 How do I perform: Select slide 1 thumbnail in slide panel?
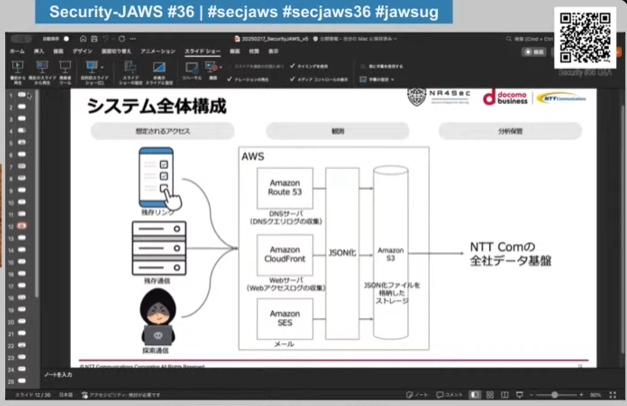[22, 95]
